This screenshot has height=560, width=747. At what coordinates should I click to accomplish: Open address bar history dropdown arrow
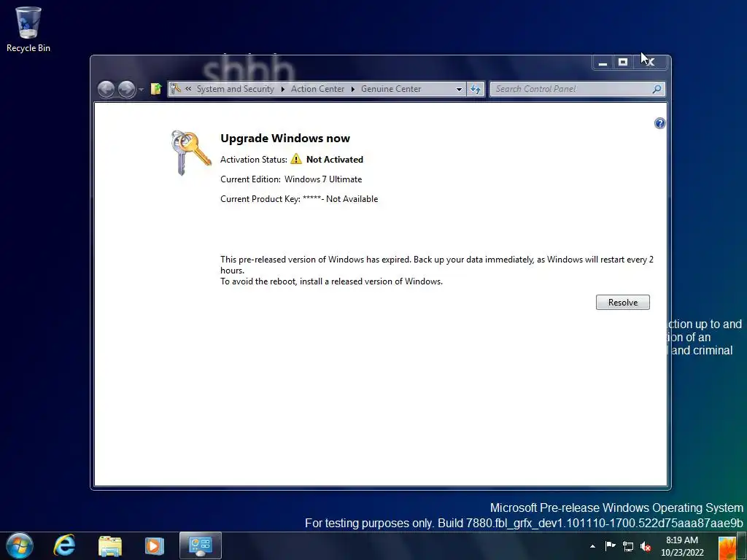pyautogui.click(x=459, y=89)
